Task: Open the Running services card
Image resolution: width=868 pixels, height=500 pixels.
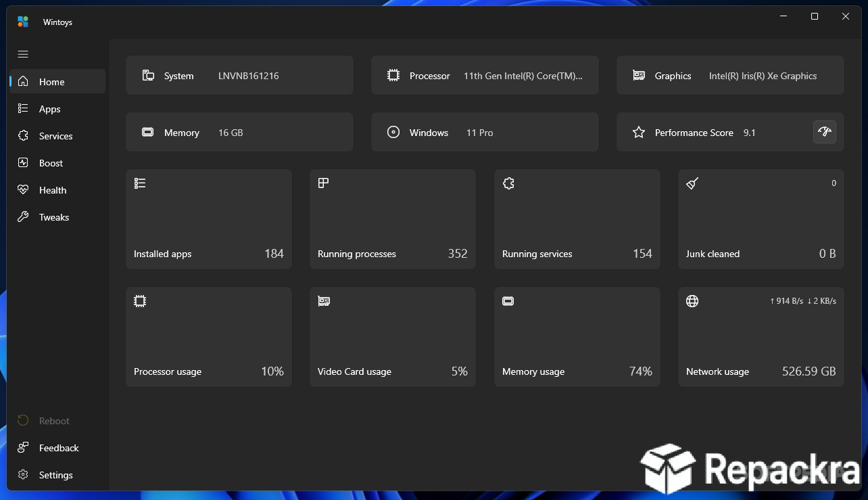Action: pos(577,219)
